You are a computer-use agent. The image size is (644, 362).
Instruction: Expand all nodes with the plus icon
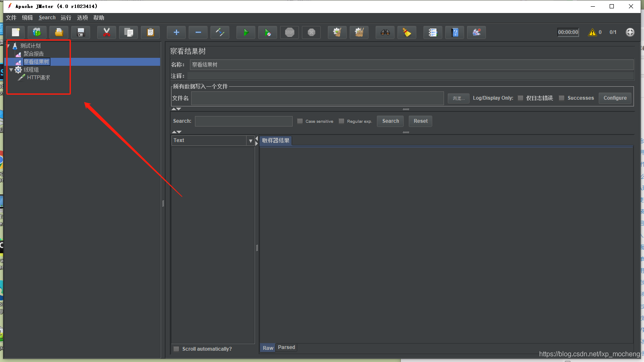[x=176, y=32]
